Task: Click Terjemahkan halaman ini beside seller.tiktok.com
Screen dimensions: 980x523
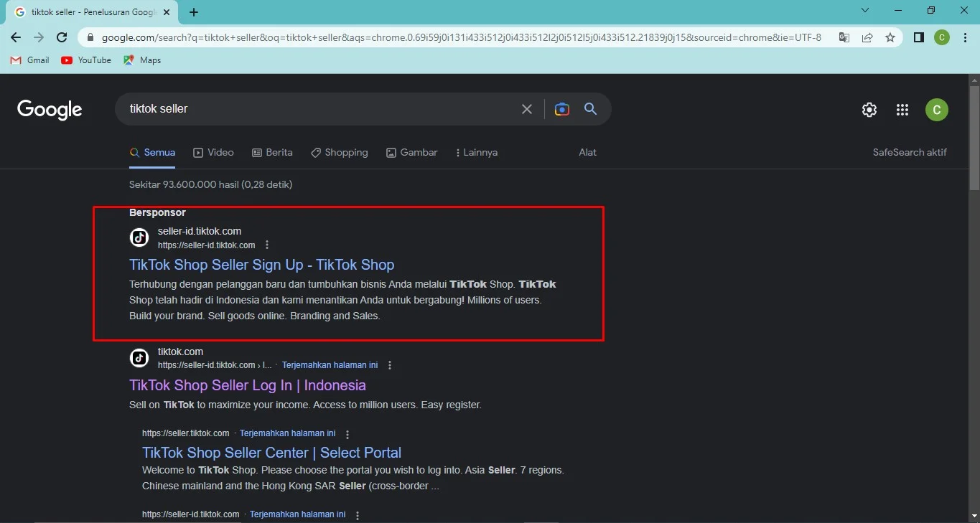Action: tap(287, 434)
